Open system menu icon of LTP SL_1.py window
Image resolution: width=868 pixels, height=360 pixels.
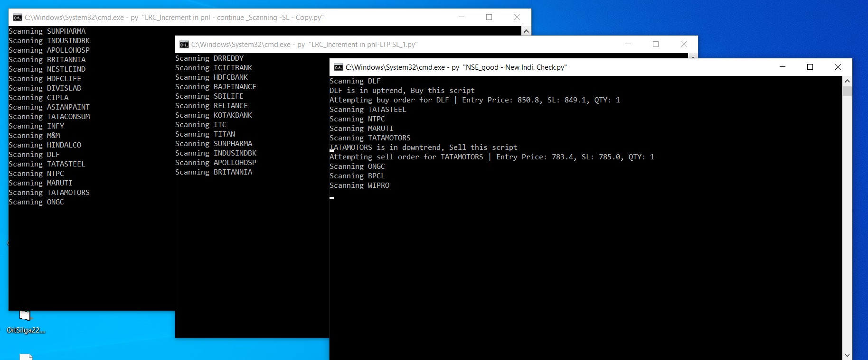pyautogui.click(x=184, y=45)
